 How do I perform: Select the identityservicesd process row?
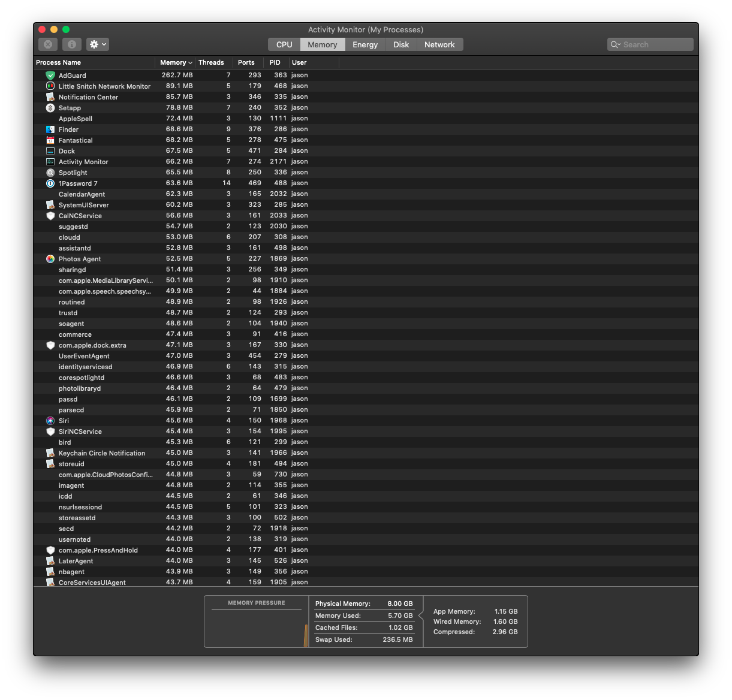tap(366, 367)
